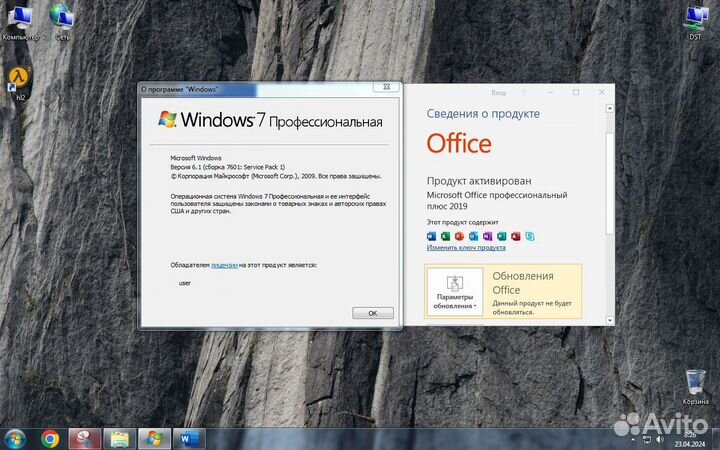Maximize the Office window
Viewport: 720px width, 450px height.
pos(576,92)
